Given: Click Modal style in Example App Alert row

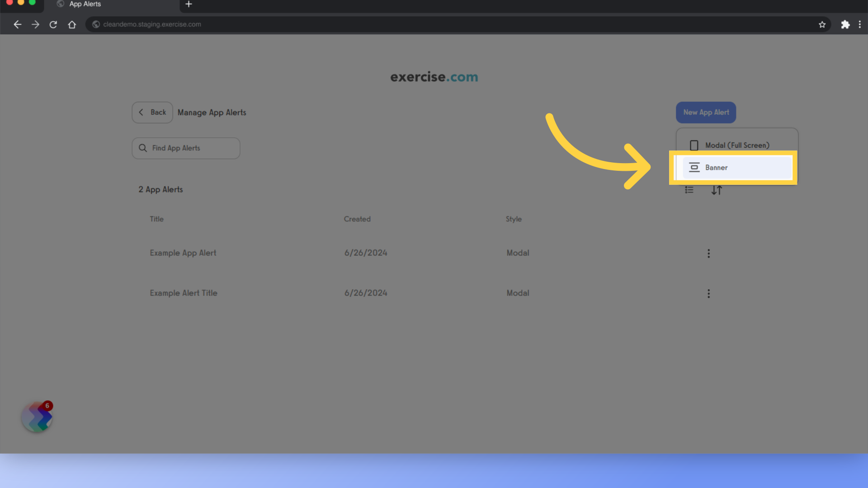Looking at the screenshot, I should [x=518, y=253].
